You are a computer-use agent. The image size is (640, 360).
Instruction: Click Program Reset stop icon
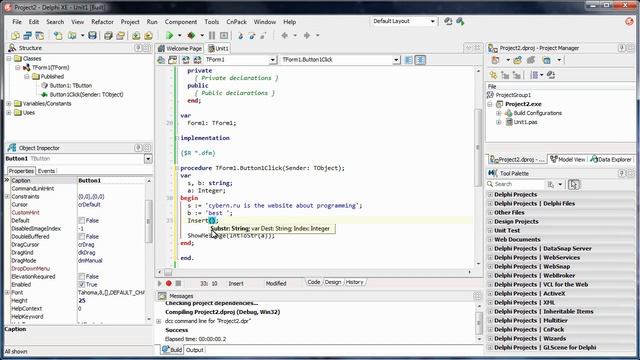click(224, 36)
